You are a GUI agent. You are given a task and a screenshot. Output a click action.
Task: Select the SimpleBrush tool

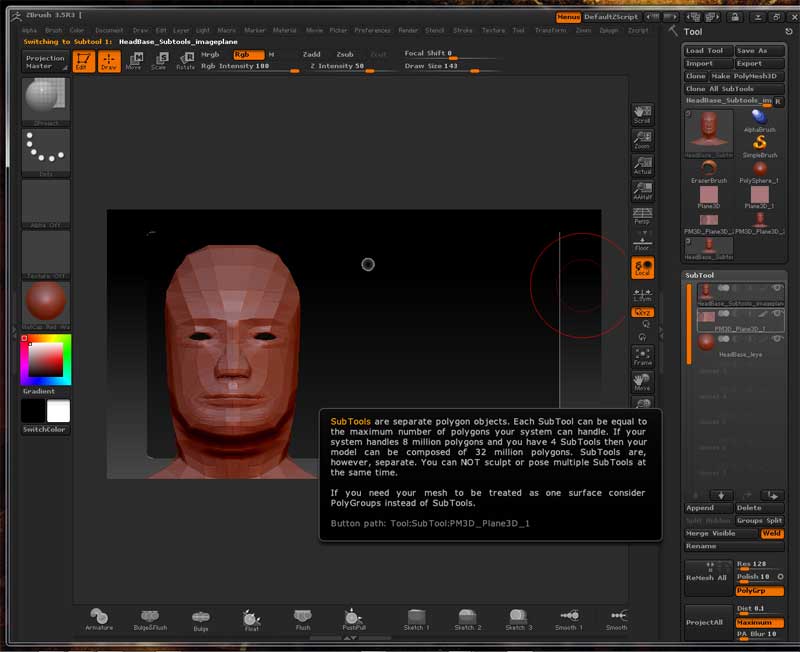coord(760,146)
